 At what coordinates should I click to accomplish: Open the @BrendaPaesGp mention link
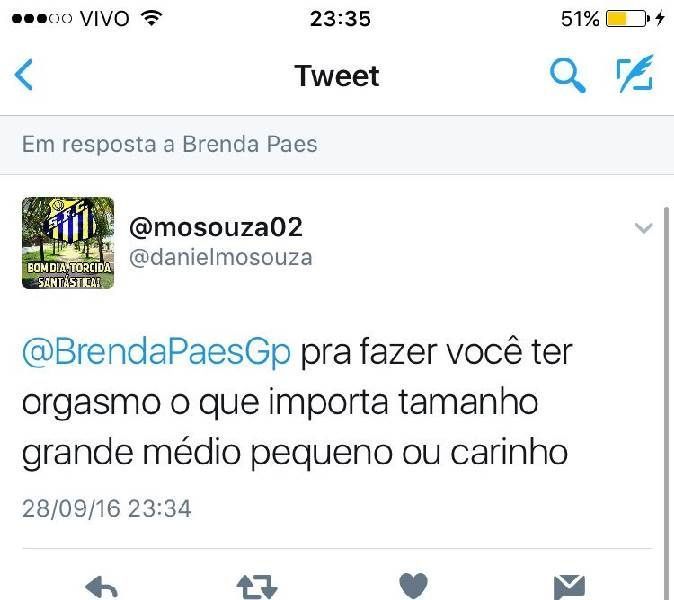156,352
